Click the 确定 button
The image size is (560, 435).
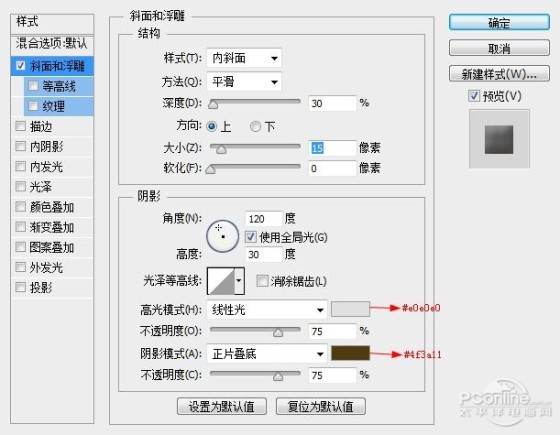pos(499,22)
